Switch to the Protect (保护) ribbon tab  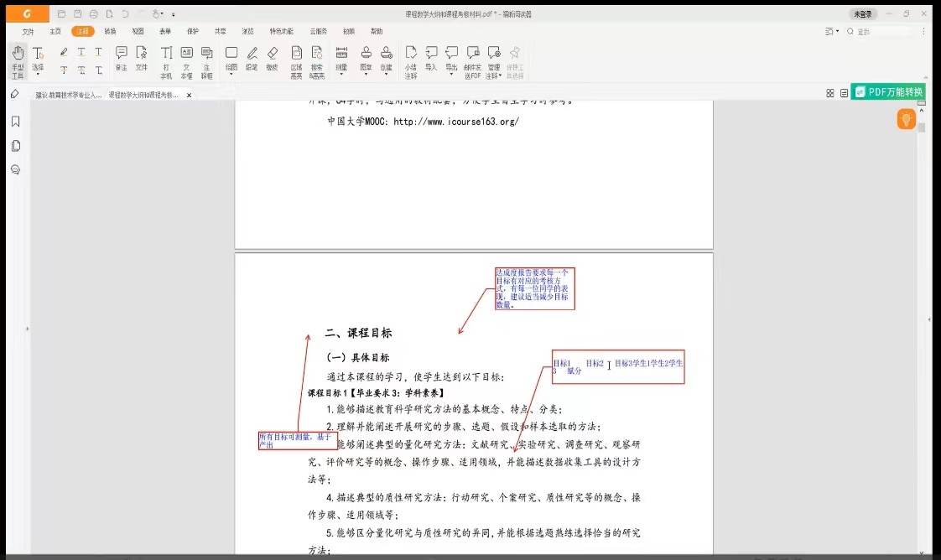(x=192, y=31)
